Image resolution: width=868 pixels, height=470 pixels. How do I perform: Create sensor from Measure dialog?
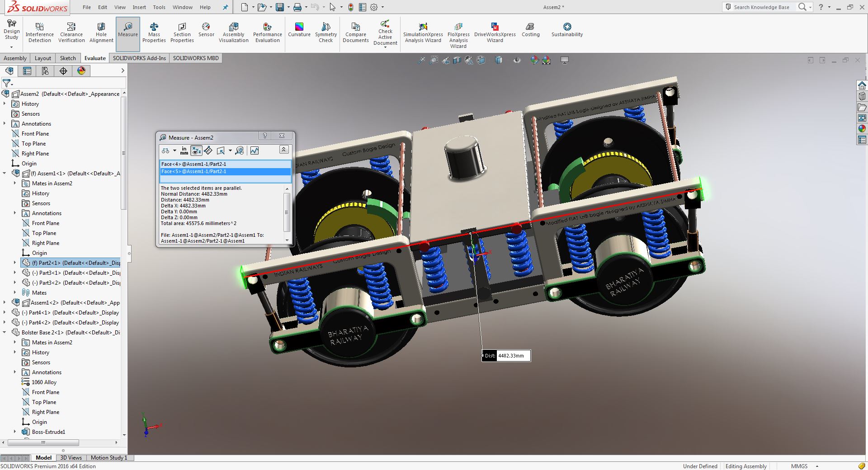[x=255, y=150]
